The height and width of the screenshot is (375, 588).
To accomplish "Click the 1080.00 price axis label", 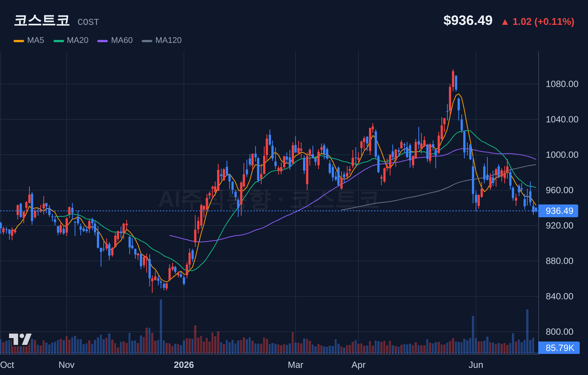I will 562,84.
